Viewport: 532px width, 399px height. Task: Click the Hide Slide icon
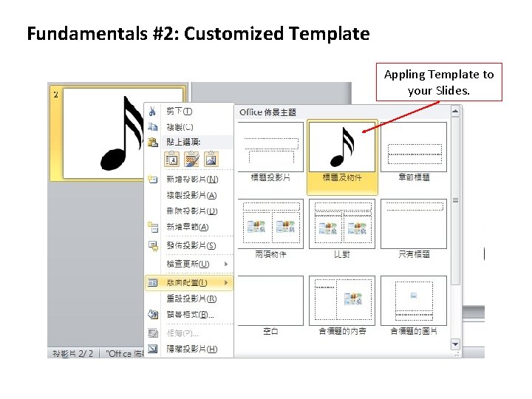[x=153, y=349]
